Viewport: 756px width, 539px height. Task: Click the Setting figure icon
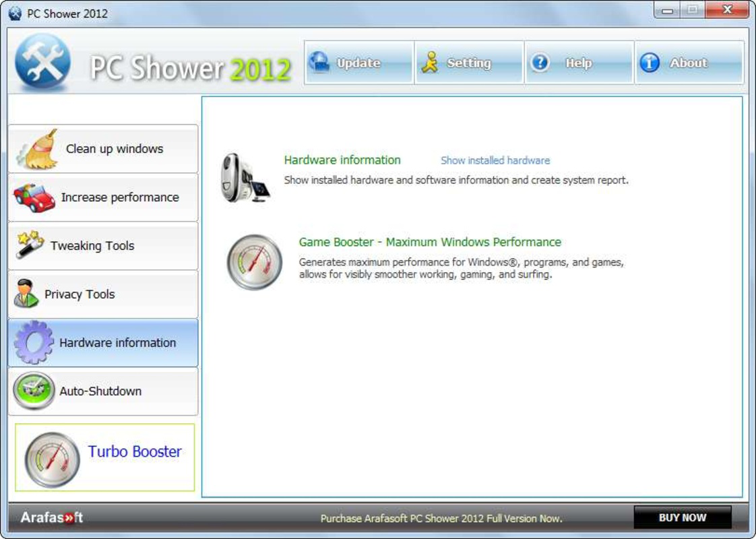pyautogui.click(x=430, y=62)
